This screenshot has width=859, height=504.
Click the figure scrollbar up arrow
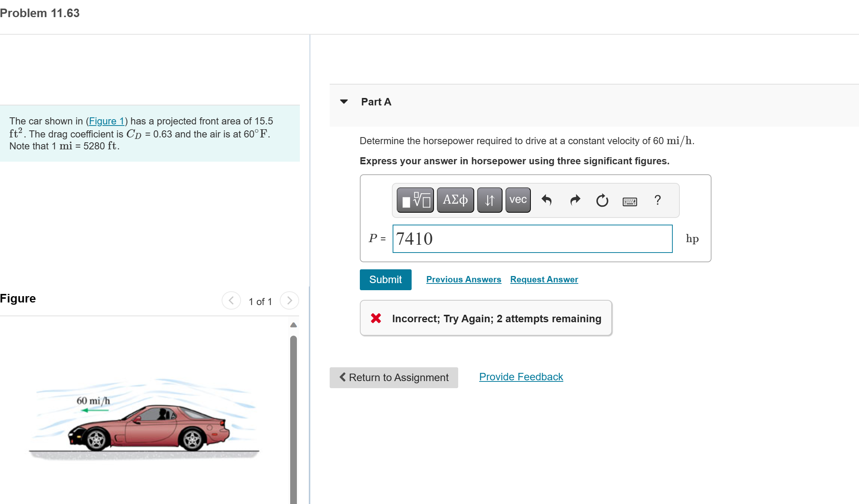click(294, 325)
